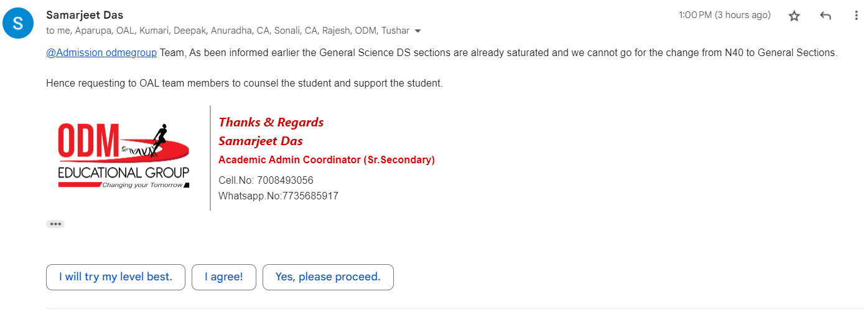
Task: Select the 'I agree!' smart reply
Action: tap(224, 277)
